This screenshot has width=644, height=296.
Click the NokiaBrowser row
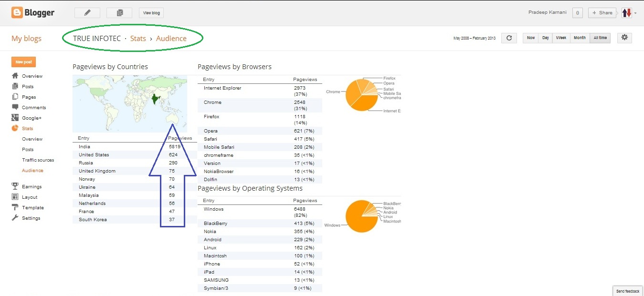(260, 172)
